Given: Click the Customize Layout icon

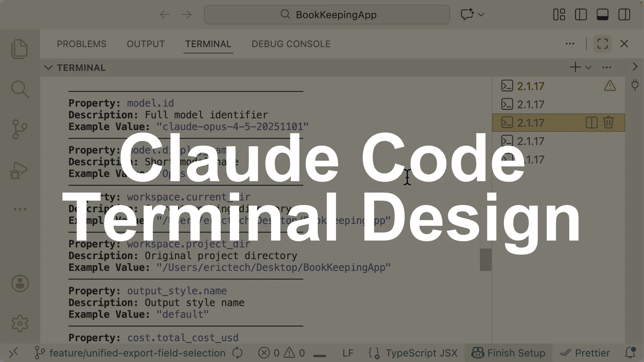Looking at the screenshot, I should point(559,14).
